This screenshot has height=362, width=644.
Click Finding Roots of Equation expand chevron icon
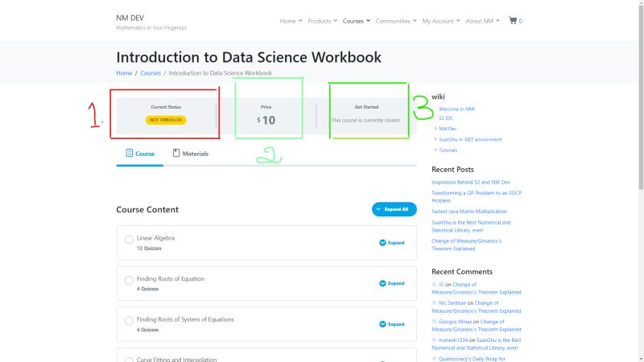[x=382, y=283]
